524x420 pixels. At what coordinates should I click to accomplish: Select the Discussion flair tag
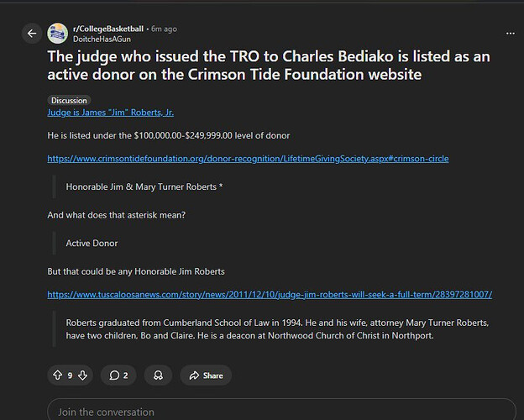click(70, 101)
